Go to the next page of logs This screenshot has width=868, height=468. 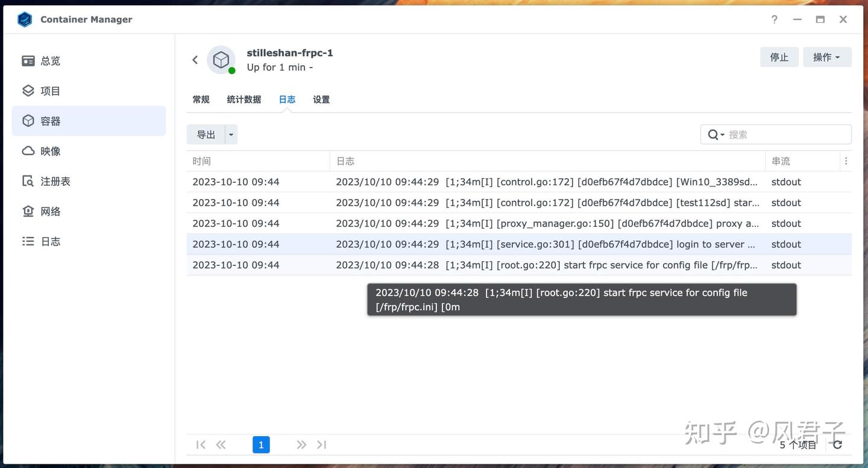coord(301,444)
